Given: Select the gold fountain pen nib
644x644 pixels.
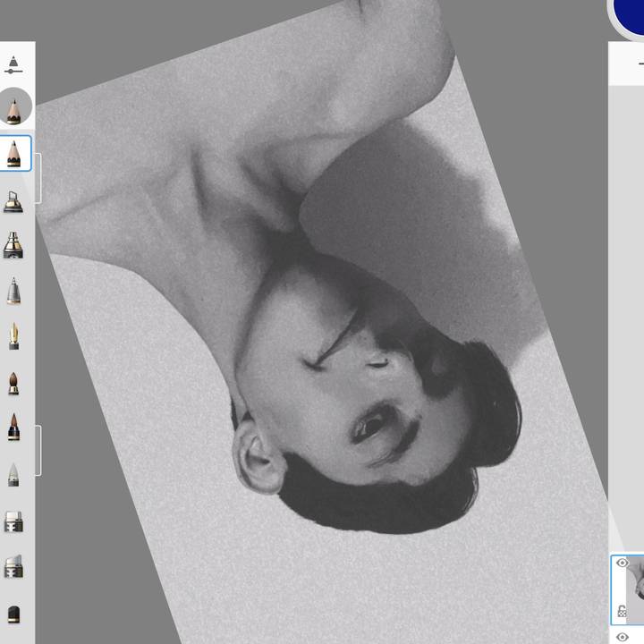Looking at the screenshot, I should [13, 336].
